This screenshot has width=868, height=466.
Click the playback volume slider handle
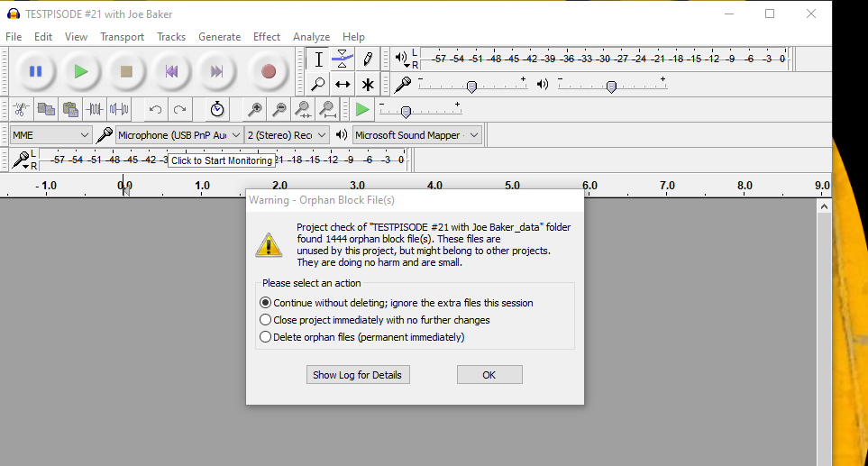[x=611, y=87]
